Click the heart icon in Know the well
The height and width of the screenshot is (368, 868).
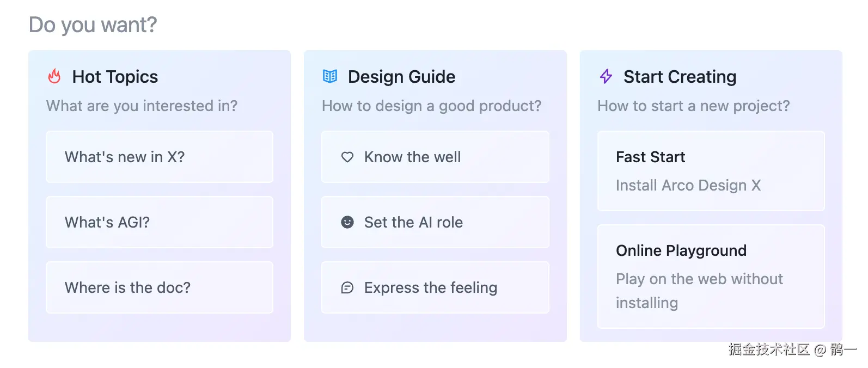(x=347, y=157)
